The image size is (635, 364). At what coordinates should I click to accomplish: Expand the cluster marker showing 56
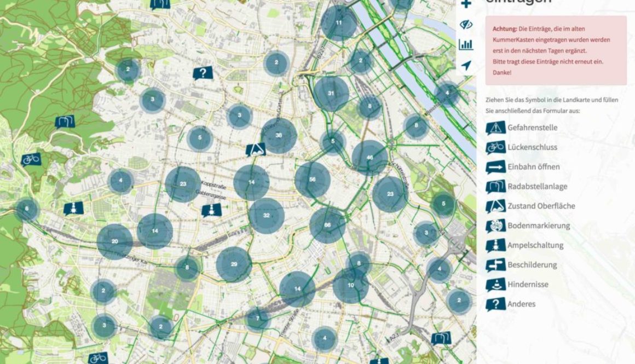312,180
